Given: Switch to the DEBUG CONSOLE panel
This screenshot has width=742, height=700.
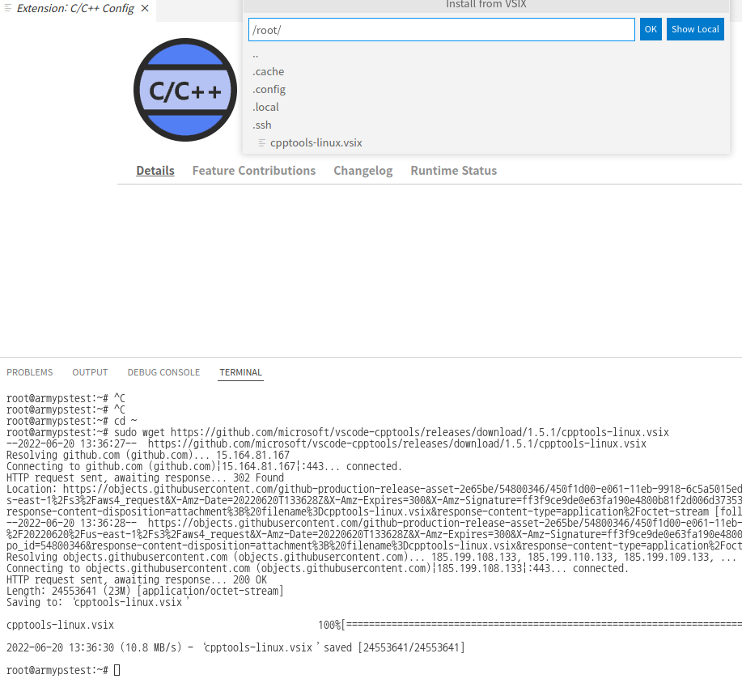Looking at the screenshot, I should coord(163,372).
